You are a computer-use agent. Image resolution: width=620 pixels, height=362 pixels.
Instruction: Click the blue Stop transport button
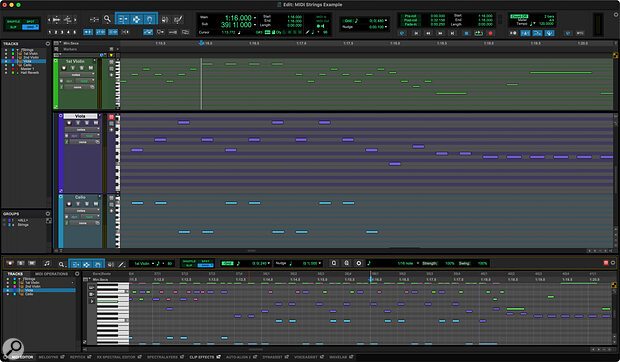point(466,34)
